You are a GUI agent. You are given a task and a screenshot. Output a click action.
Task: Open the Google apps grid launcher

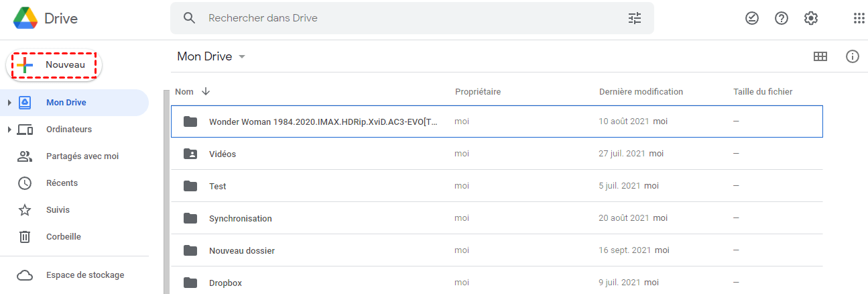pyautogui.click(x=859, y=19)
